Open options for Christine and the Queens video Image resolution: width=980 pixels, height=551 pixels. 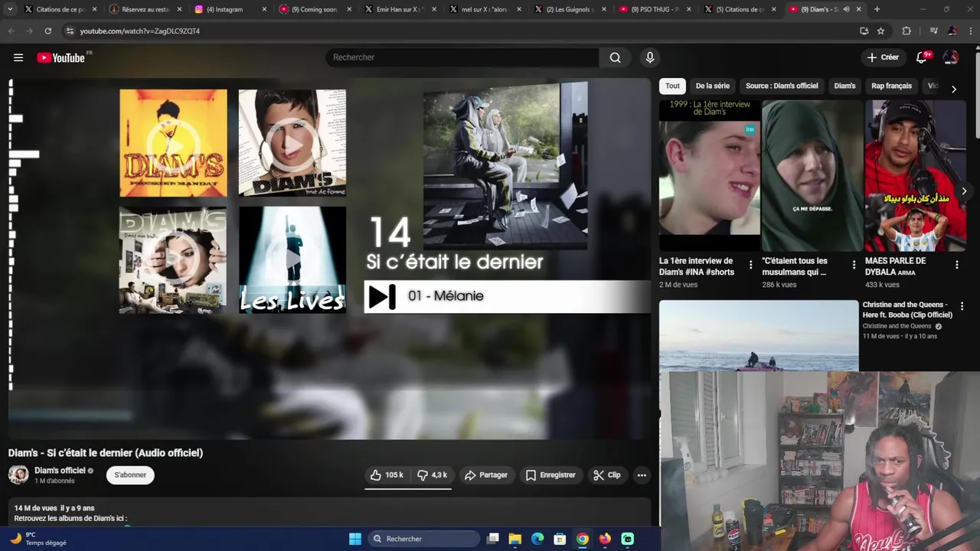tap(962, 306)
